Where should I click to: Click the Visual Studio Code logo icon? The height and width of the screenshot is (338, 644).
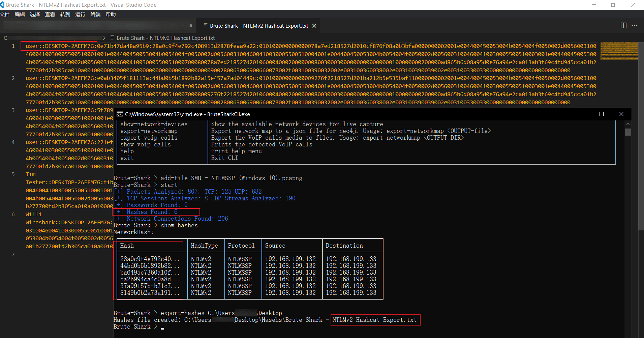point(2,5)
